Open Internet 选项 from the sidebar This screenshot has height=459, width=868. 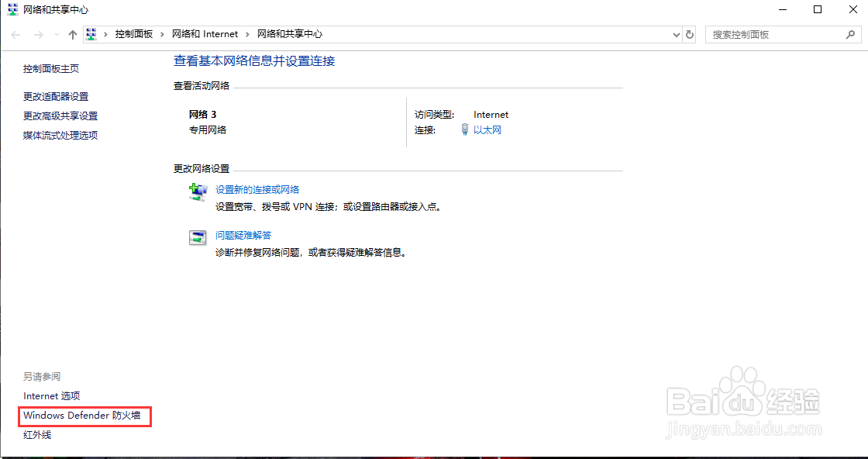(x=51, y=395)
